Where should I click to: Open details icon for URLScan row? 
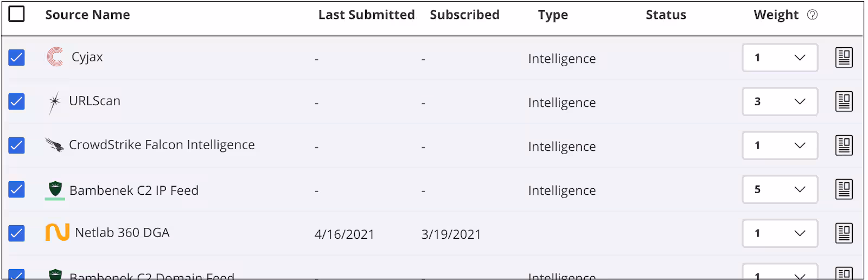[x=844, y=101]
